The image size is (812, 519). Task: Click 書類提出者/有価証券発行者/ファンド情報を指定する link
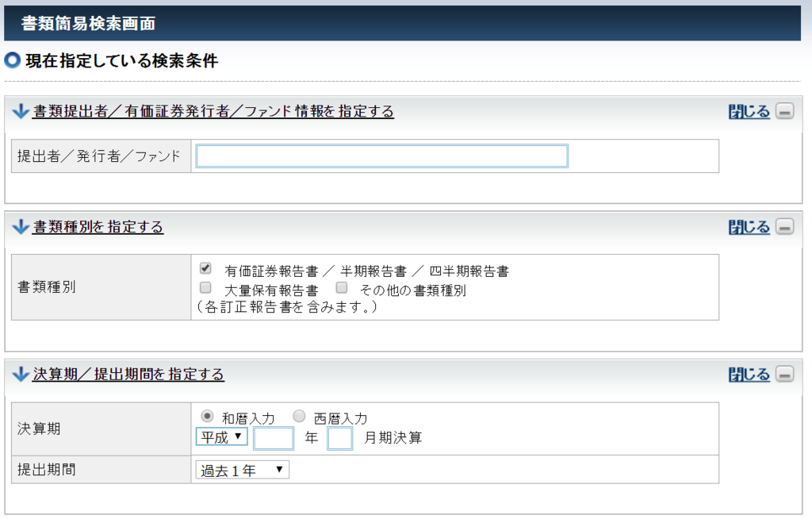click(x=213, y=111)
